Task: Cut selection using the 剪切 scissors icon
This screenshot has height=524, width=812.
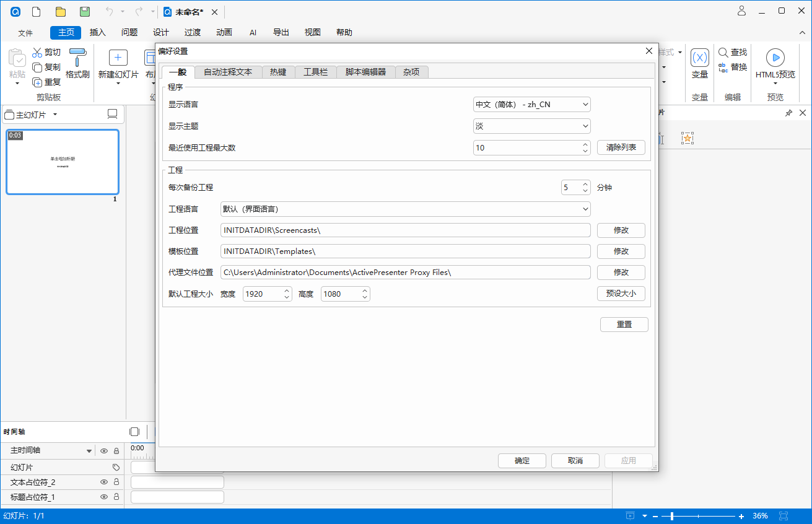Action: (x=38, y=52)
